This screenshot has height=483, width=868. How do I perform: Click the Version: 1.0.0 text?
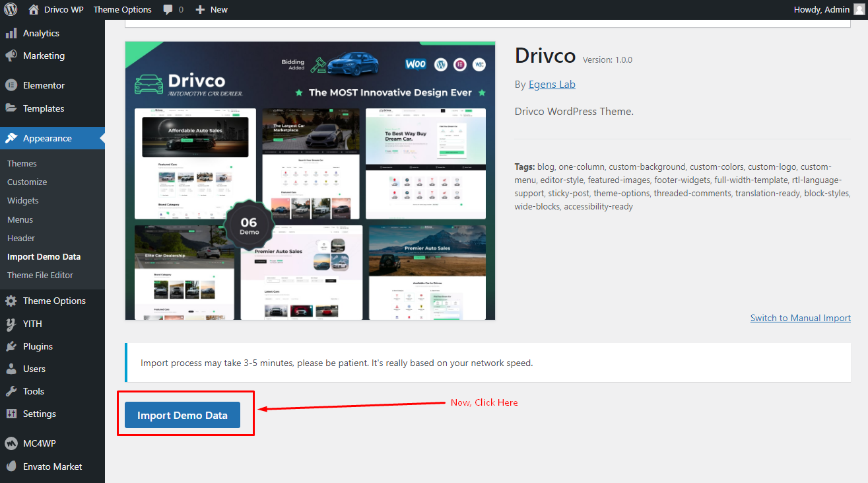point(607,59)
